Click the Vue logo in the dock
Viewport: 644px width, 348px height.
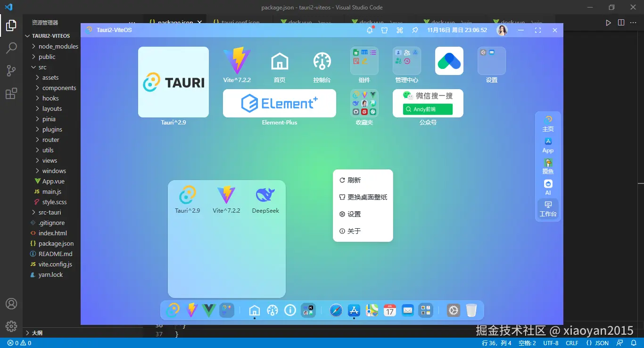point(209,310)
